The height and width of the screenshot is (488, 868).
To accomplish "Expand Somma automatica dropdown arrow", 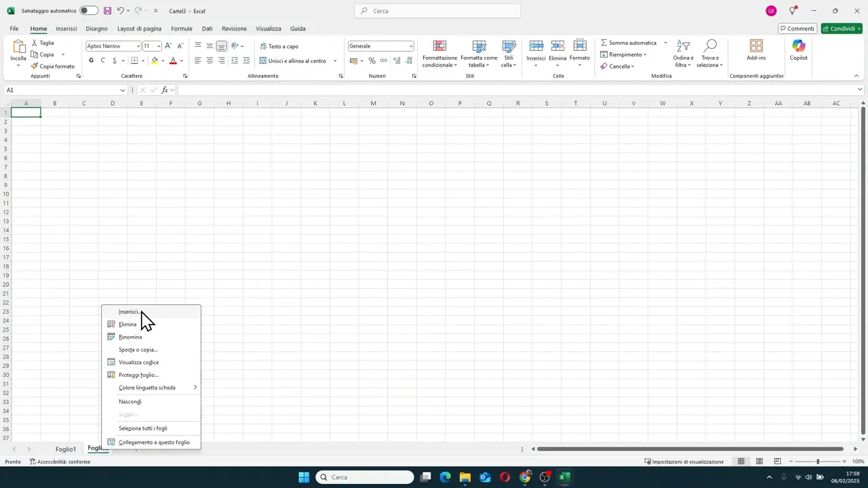I will (665, 43).
